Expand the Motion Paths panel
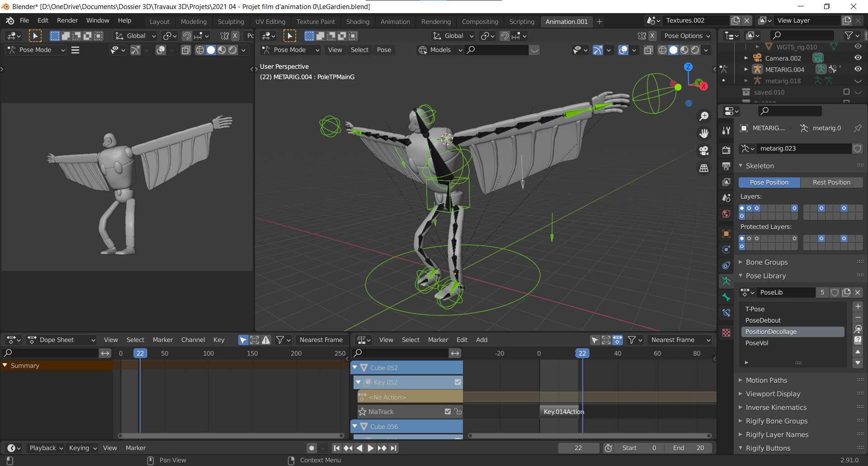The width and height of the screenshot is (868, 466). click(x=766, y=380)
